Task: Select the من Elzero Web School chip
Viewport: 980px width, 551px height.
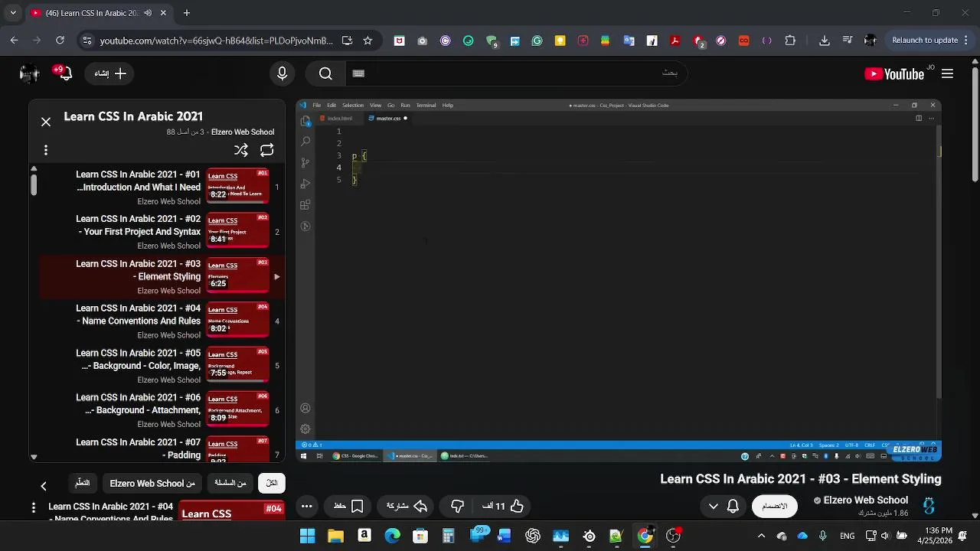Action: point(152,483)
